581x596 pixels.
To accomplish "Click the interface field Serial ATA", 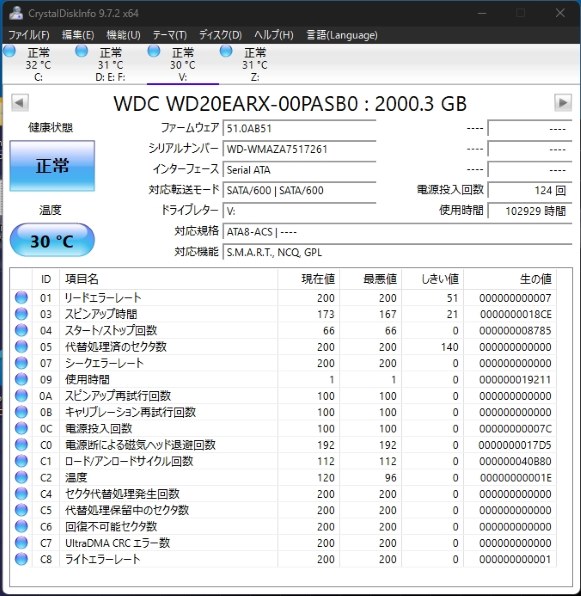I will tap(299, 170).
